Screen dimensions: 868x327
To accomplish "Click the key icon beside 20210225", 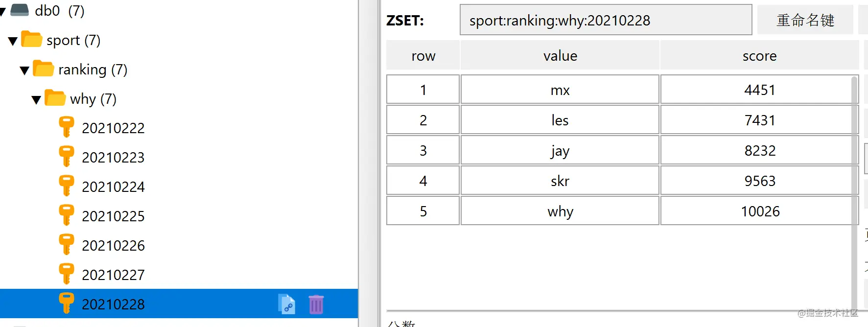I will 66,215.
